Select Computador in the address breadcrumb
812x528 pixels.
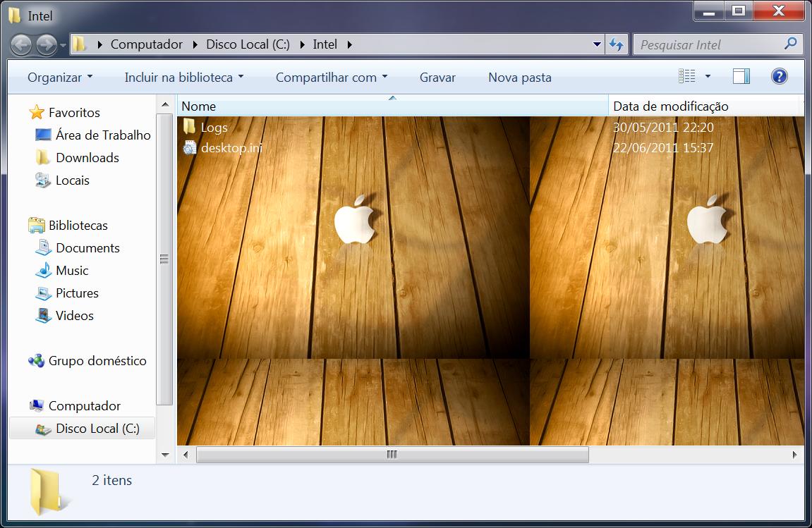tap(147, 44)
